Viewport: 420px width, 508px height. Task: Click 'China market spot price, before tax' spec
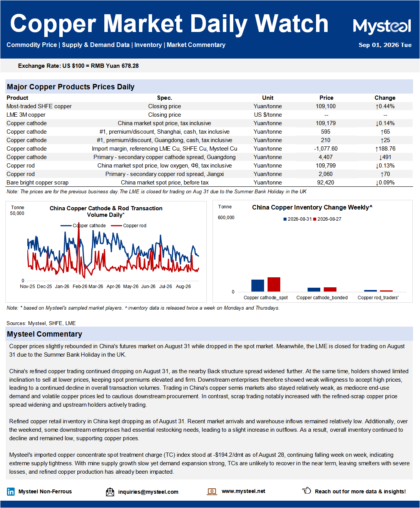pos(164,183)
